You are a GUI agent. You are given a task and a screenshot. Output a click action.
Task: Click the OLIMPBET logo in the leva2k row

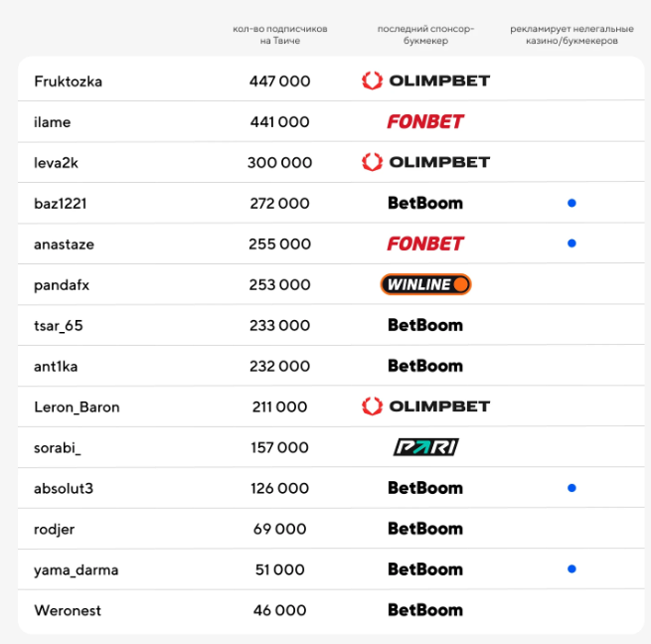pyautogui.click(x=425, y=162)
